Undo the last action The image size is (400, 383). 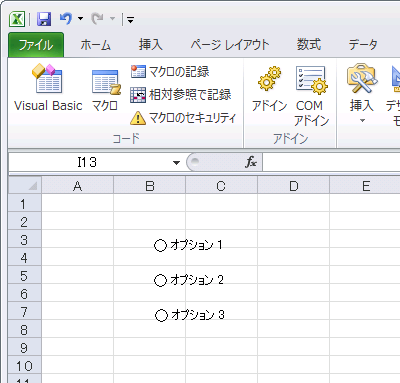pos(66,19)
